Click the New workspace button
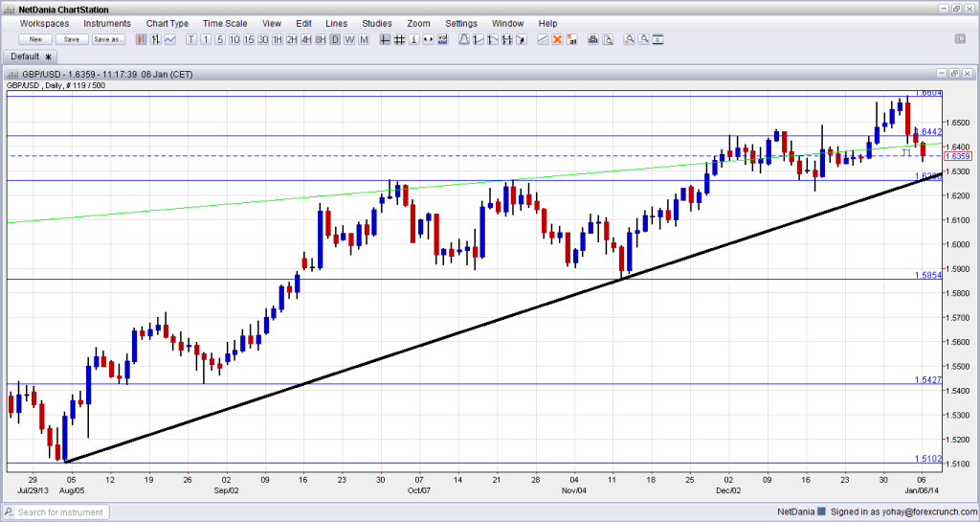Image resolution: width=980 pixels, height=522 pixels. click(35, 39)
